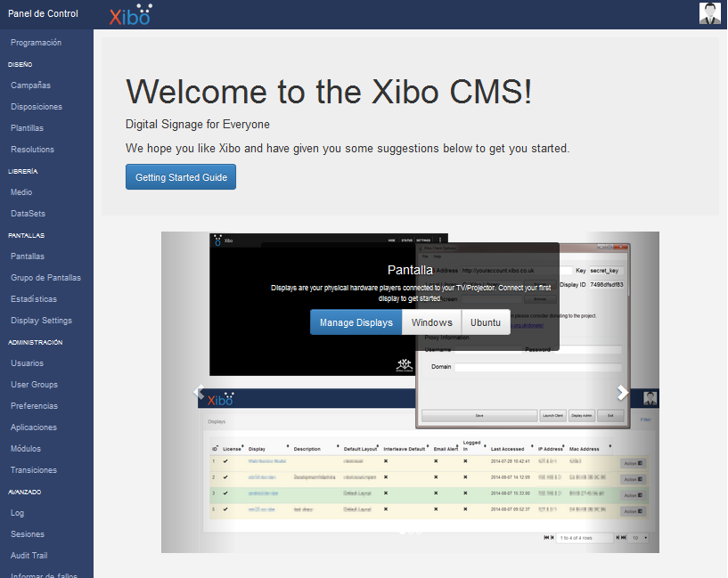The width and height of the screenshot is (728, 578).
Task: Click the Manage Displays button
Action: tap(356, 322)
